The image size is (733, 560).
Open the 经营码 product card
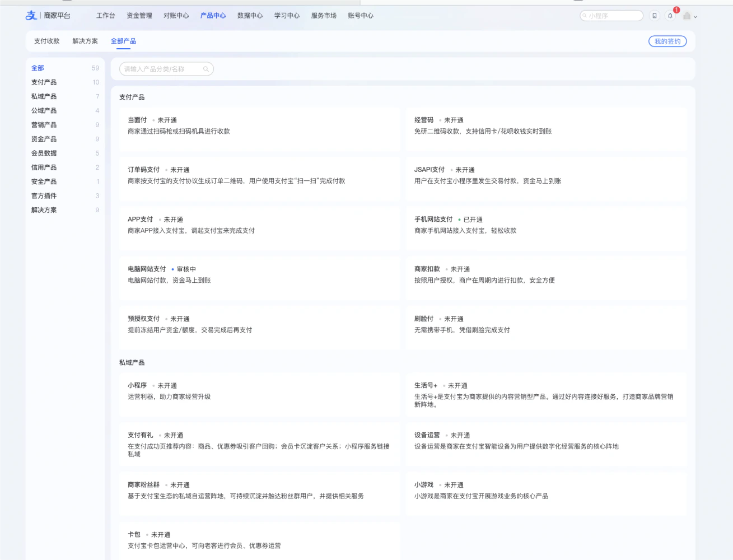547,129
